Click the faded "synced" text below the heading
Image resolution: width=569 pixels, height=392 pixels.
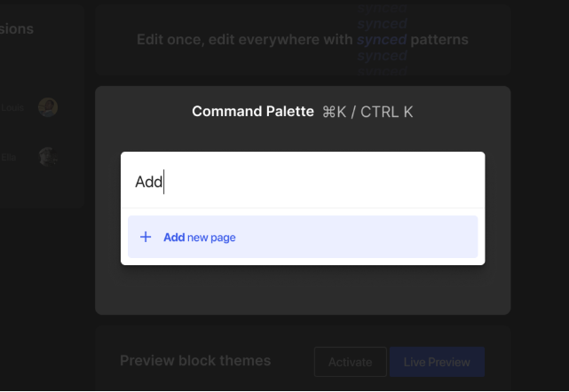pyautogui.click(x=382, y=56)
